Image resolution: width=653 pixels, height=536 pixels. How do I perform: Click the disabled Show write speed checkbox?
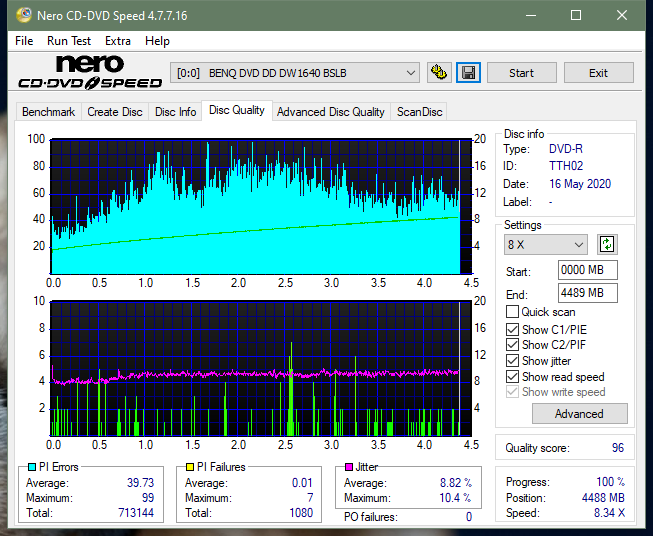[x=512, y=392]
